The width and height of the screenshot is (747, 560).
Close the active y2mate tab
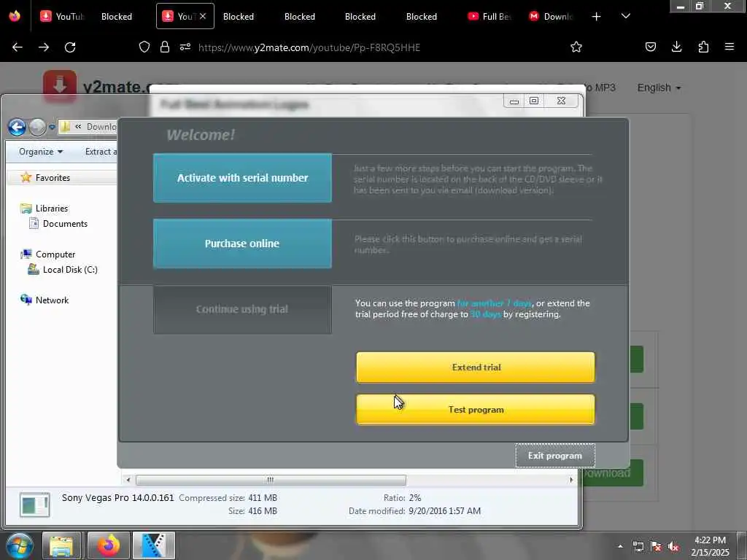(x=203, y=16)
